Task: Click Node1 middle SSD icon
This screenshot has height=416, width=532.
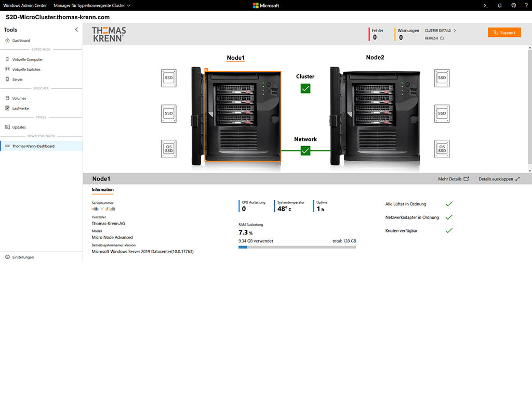Action: click(x=169, y=113)
